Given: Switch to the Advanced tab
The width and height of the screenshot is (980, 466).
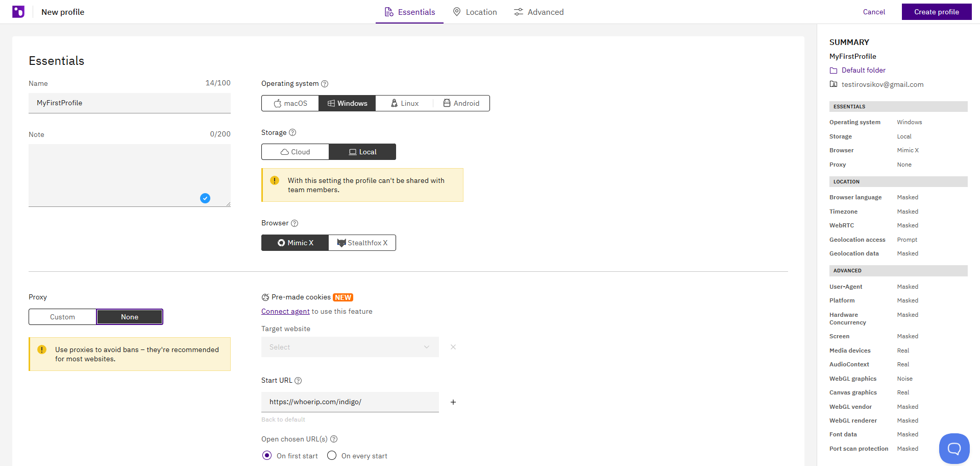Looking at the screenshot, I should pyautogui.click(x=538, y=12).
